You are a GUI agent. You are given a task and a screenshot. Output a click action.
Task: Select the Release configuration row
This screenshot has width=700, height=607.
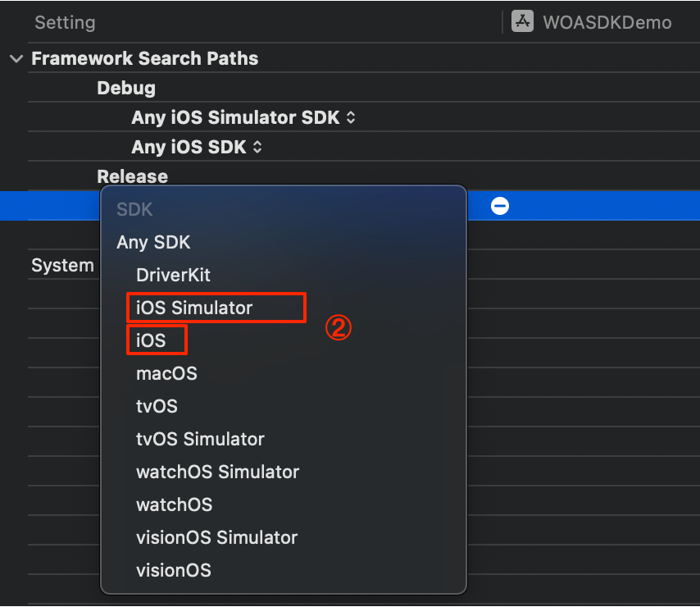[x=132, y=176]
